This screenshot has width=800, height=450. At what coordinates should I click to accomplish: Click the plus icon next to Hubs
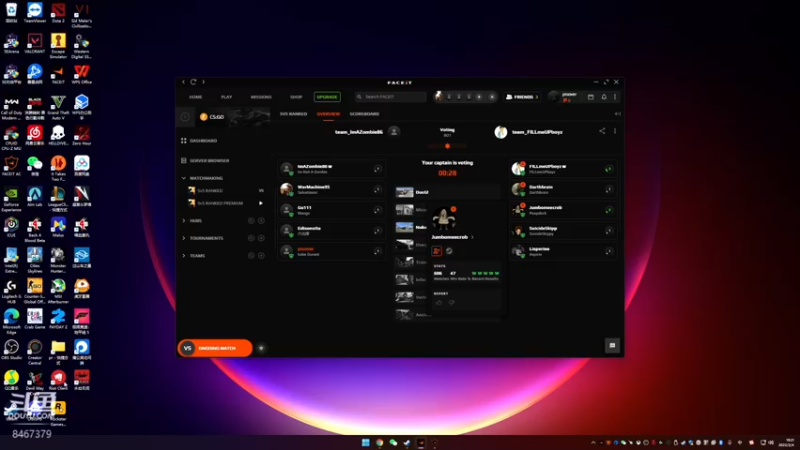261,220
